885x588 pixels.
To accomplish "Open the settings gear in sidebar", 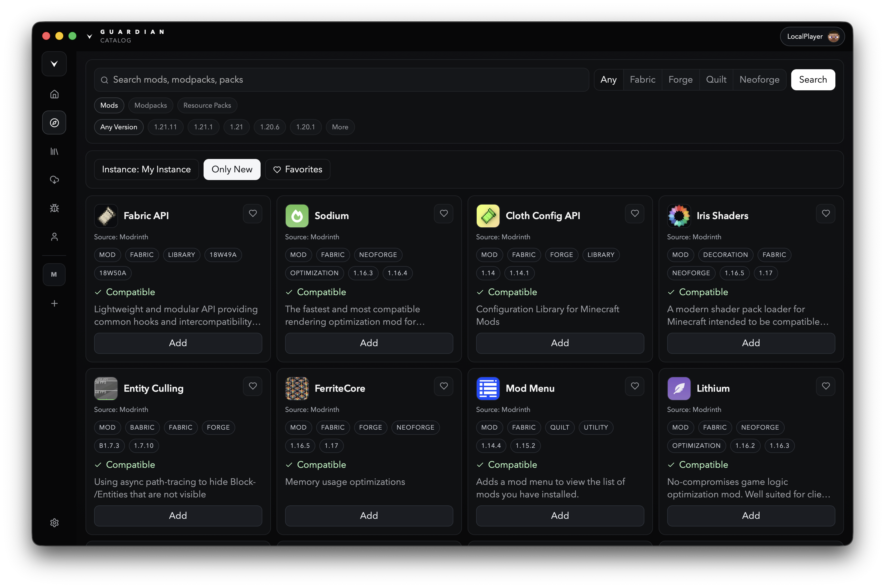I will point(54,523).
